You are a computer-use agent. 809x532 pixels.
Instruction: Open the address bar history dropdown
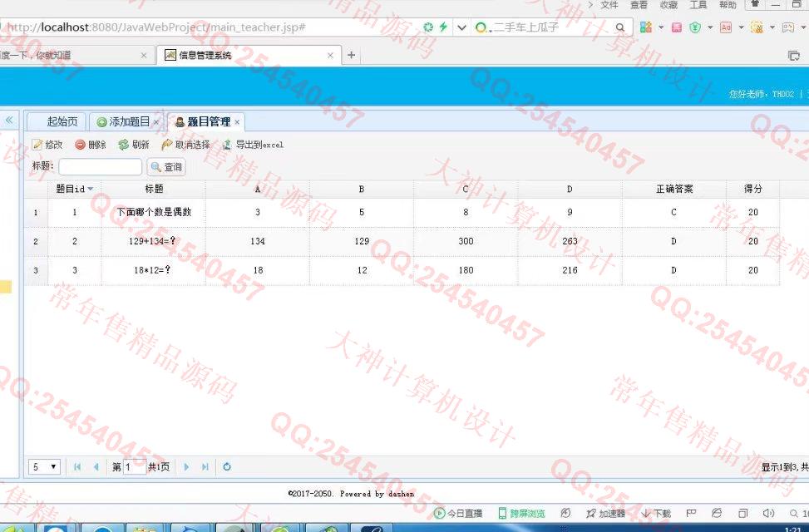[x=461, y=27]
